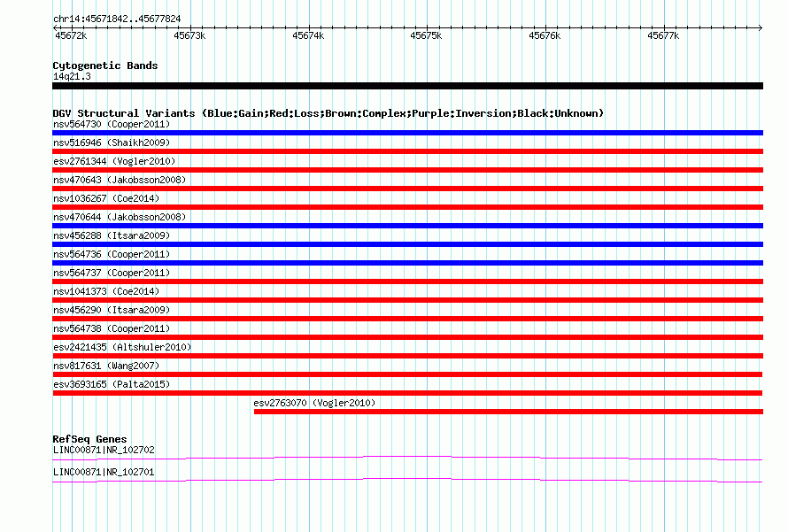This screenshot has width=788, height=532.
Task: Click the 45672k ruler tick label
Action: [71, 35]
